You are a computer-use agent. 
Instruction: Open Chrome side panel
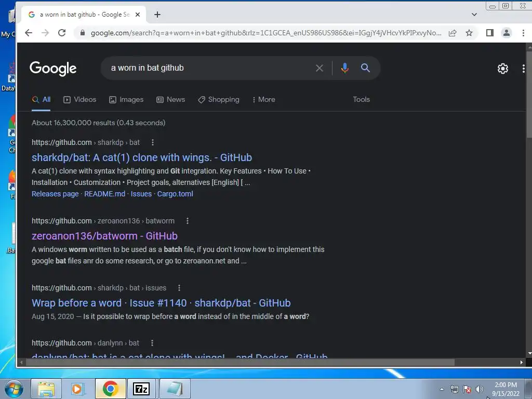click(489, 33)
